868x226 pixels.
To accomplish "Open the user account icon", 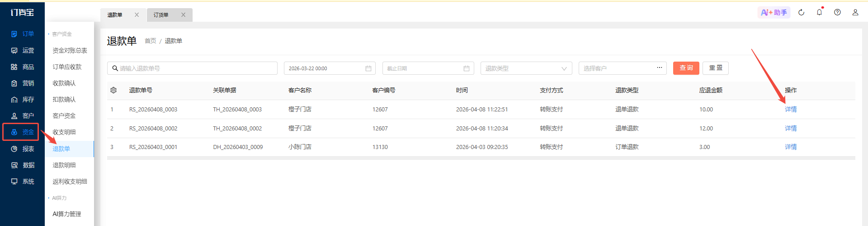I will [x=855, y=12].
